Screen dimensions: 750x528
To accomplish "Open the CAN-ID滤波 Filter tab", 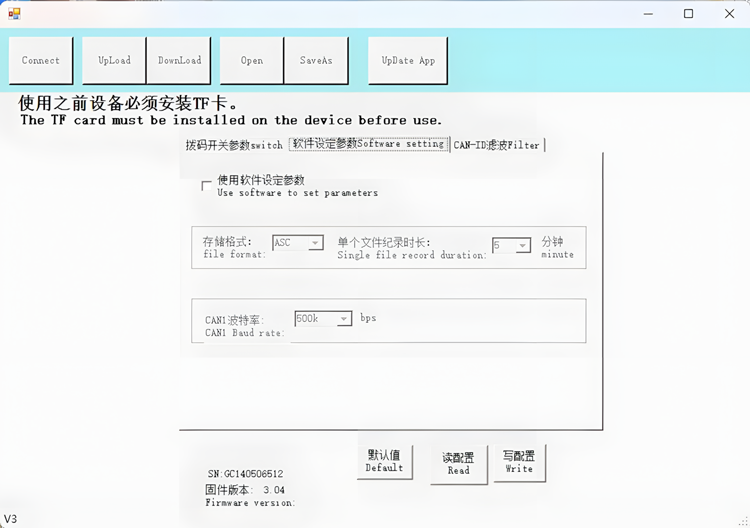I will pos(497,145).
